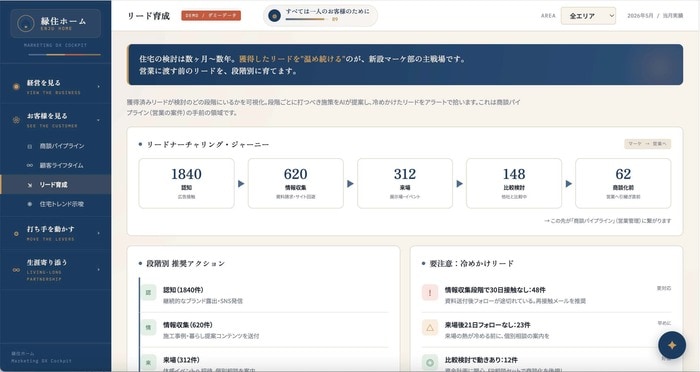Click the この先が「商談パイプライン」に繋がります note
Viewport: 700px width, 372px height.
pyautogui.click(x=608, y=221)
